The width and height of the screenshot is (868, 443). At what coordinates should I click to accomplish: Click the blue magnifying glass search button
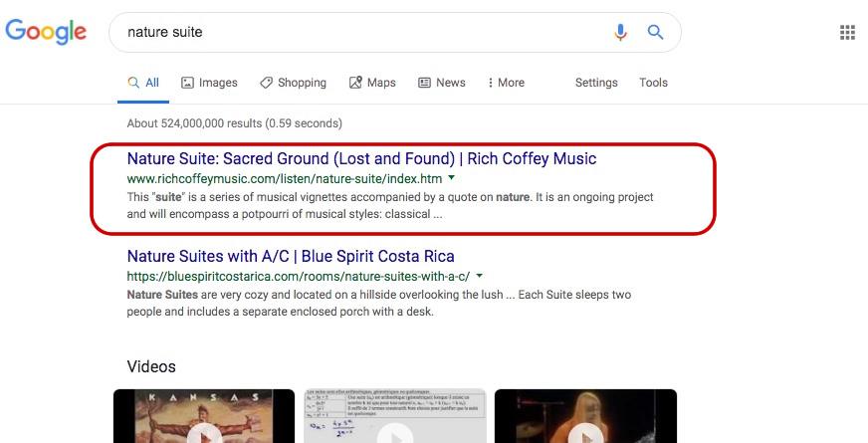point(655,32)
